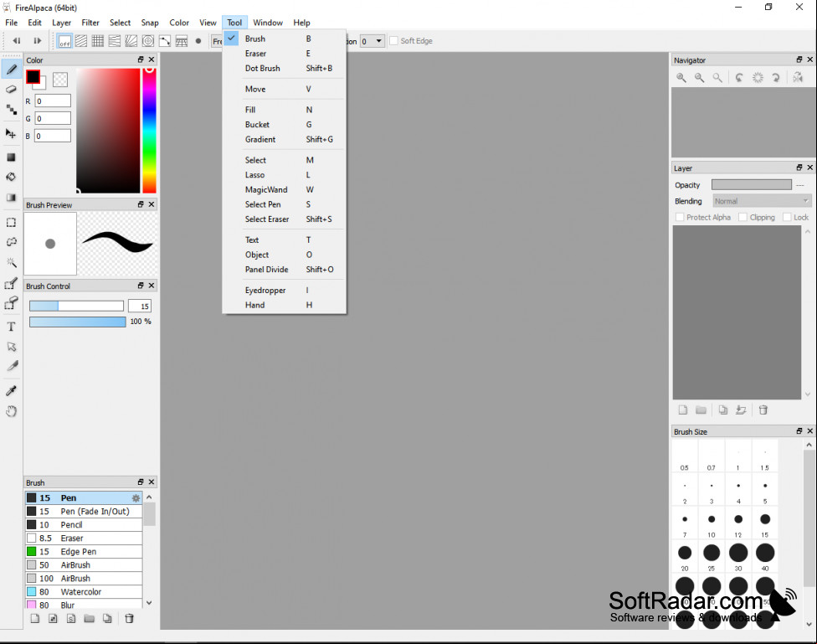Select the Pencil brush in the Brush list
The height and width of the screenshot is (644, 817).
pos(84,524)
